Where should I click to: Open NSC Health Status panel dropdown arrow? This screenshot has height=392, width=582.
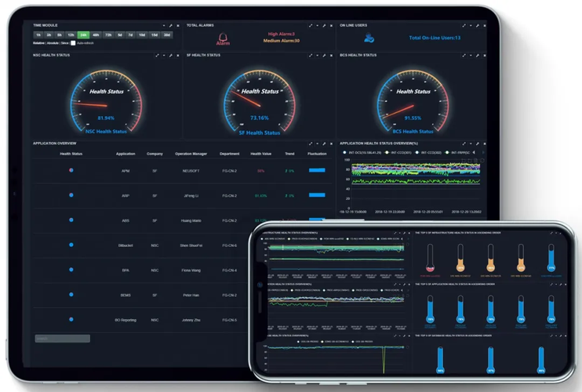click(x=164, y=55)
